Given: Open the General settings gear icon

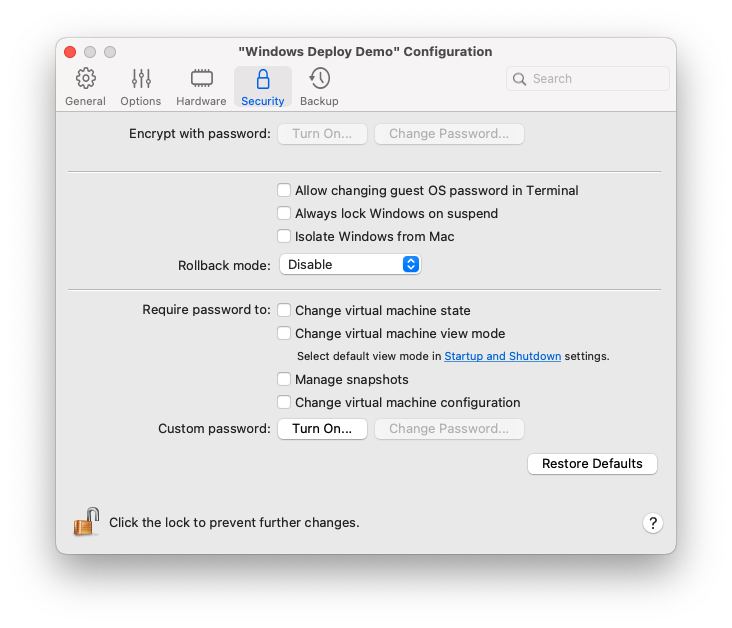Looking at the screenshot, I should click(85, 79).
